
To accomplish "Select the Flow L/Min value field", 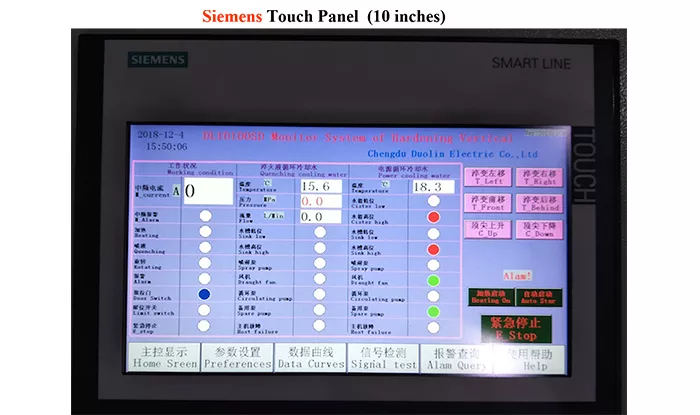I will pyautogui.click(x=321, y=216).
